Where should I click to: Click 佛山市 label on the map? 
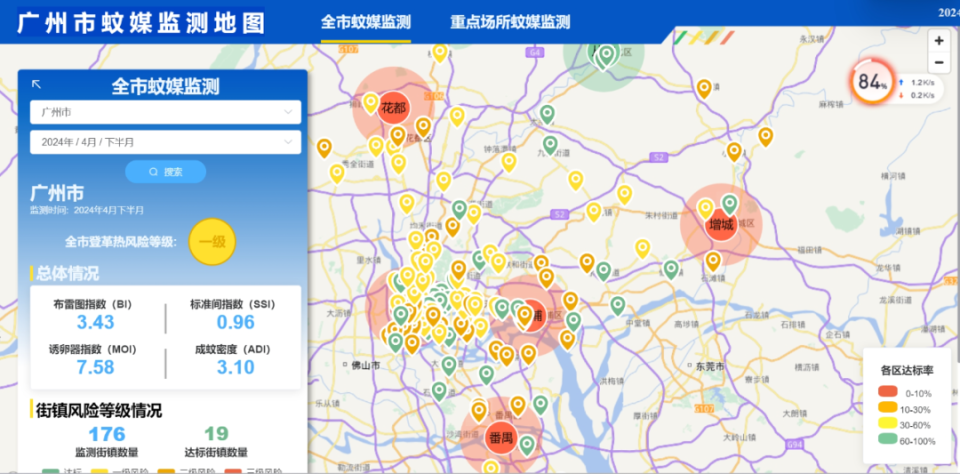click(x=366, y=365)
